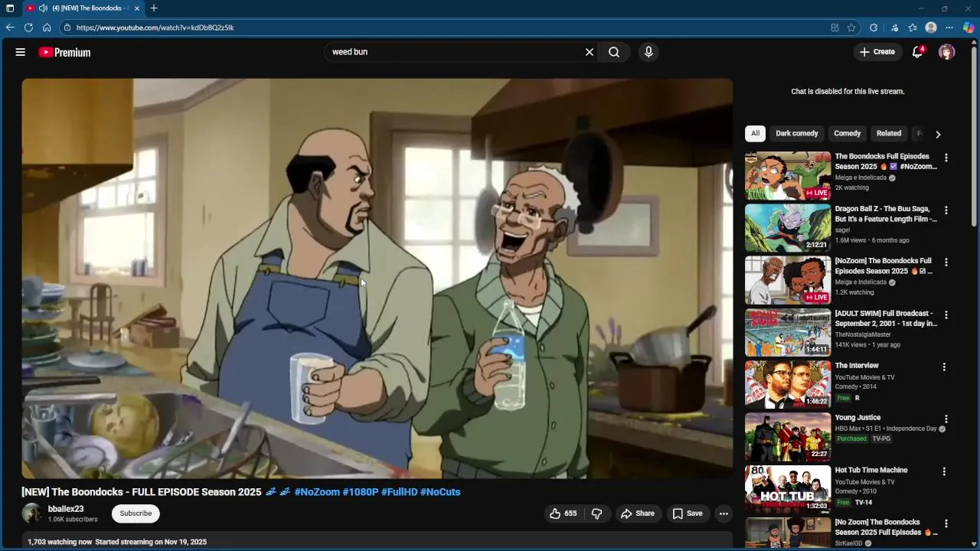The width and height of the screenshot is (980, 551).
Task: Run search with the magnifier button
Action: 614,52
